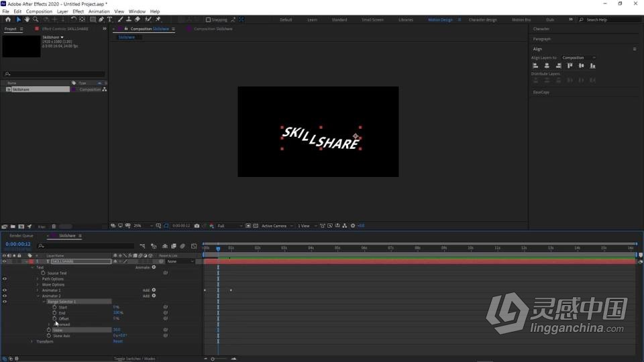Toggle visibility of Animator 2

(5, 296)
